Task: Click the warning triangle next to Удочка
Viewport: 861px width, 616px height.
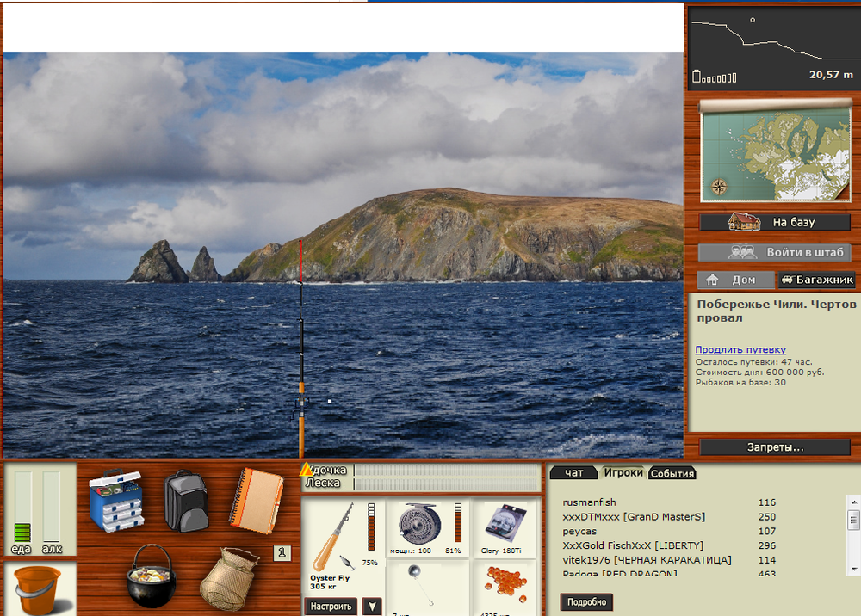Action: [306, 470]
